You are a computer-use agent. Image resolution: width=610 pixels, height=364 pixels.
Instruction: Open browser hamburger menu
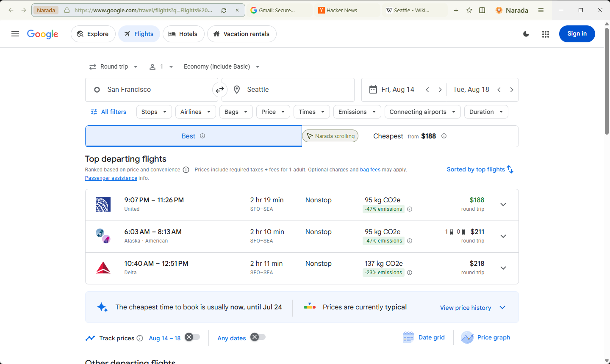coord(541,10)
